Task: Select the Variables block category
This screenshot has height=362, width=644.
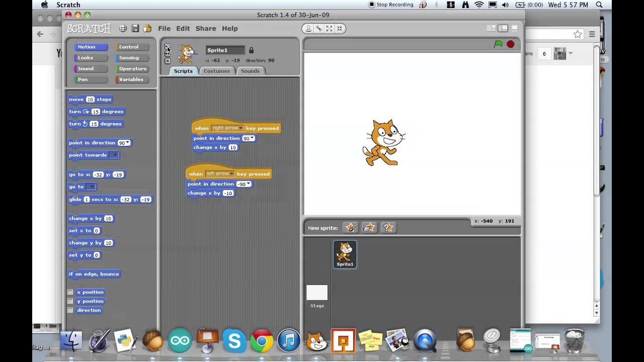Action: [x=132, y=79]
